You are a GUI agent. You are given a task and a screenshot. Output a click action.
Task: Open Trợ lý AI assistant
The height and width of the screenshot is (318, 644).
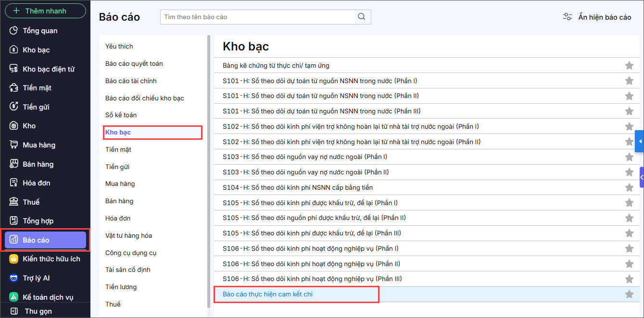tap(36, 278)
